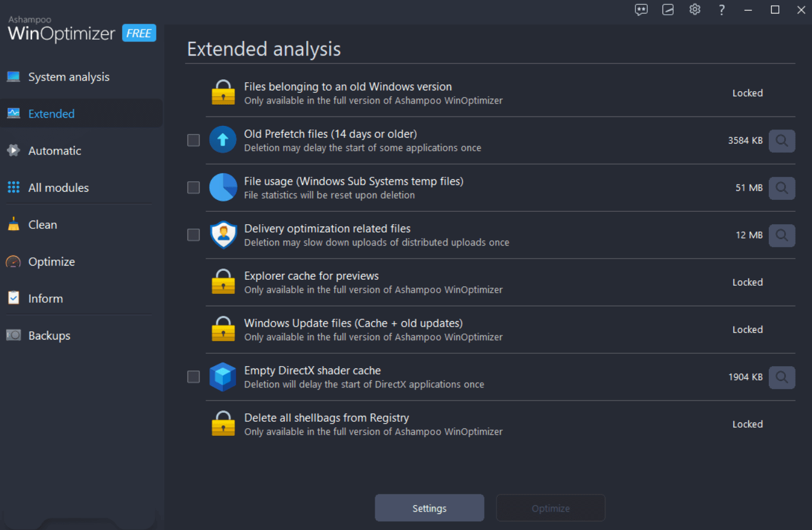Image resolution: width=812 pixels, height=530 pixels.
Task: Tick the Empty DirectX shader cache checkbox
Action: click(193, 377)
